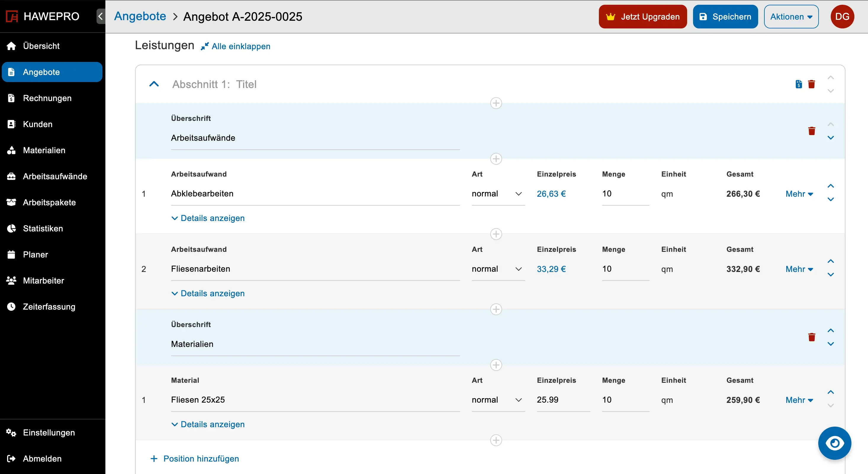Save the offer with Speichern

point(725,17)
